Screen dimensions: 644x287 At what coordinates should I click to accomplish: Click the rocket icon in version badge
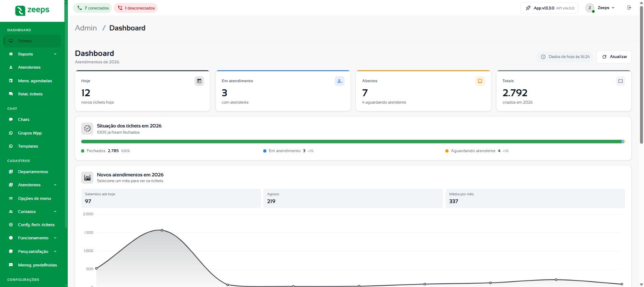[x=528, y=8]
